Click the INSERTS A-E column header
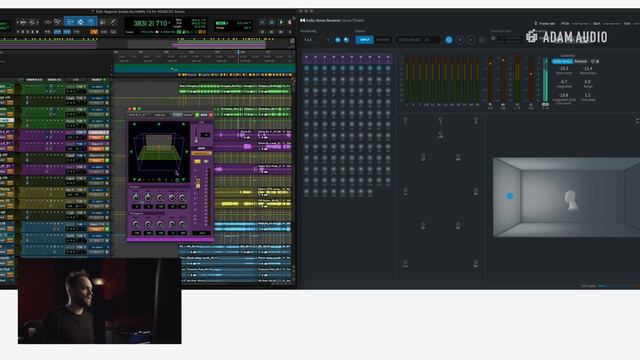Viewport: 640px width, 360px height. click(x=34, y=80)
